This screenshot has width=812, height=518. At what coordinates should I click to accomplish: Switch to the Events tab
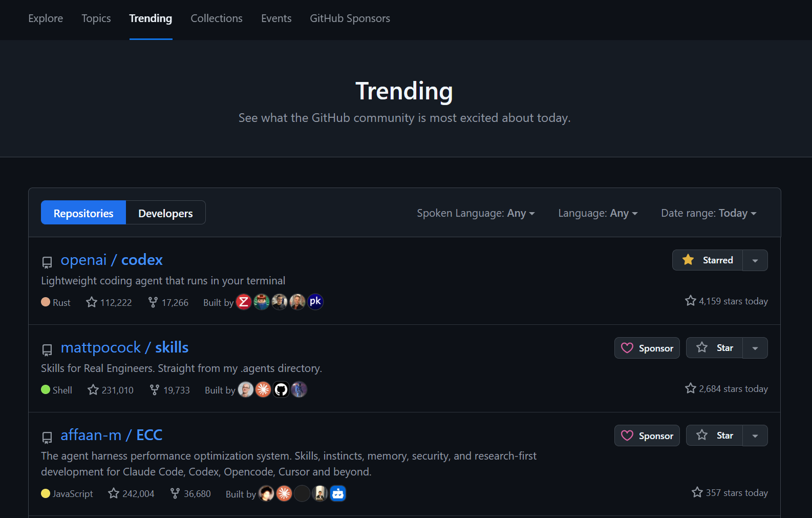[276, 18]
